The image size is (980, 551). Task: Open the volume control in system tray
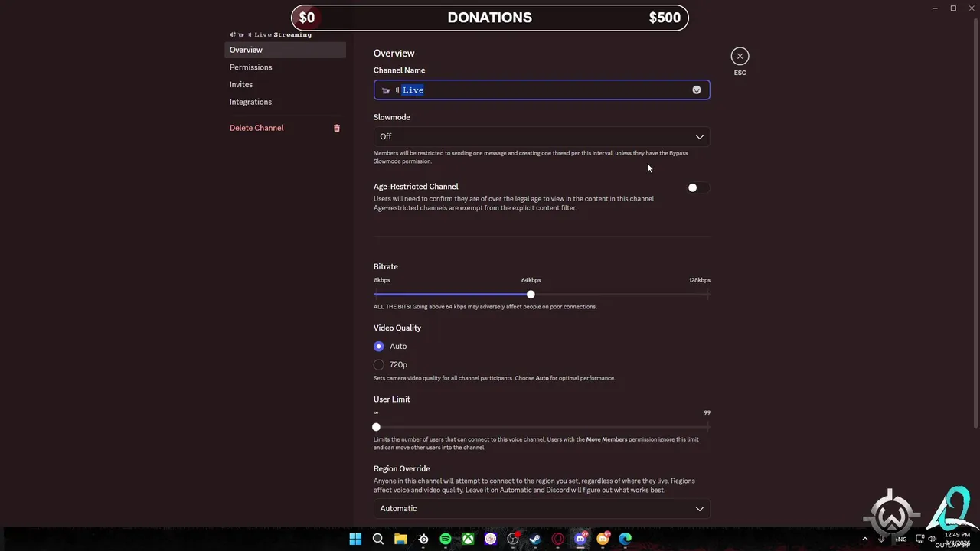pos(933,539)
